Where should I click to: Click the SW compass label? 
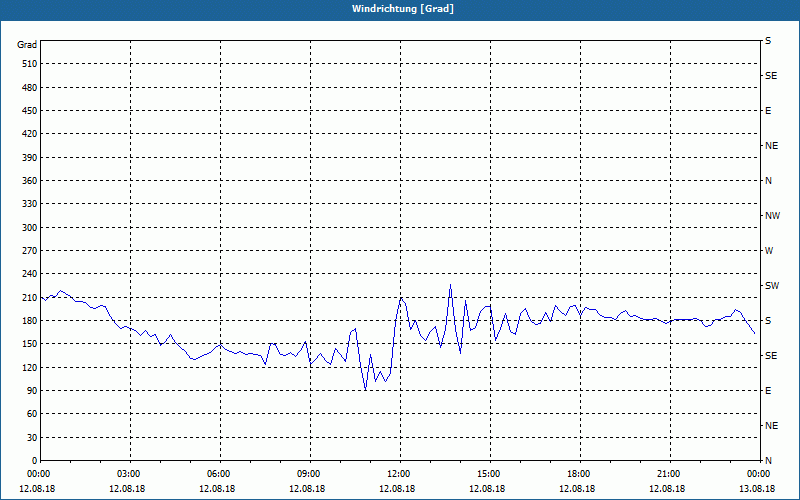coord(772,286)
